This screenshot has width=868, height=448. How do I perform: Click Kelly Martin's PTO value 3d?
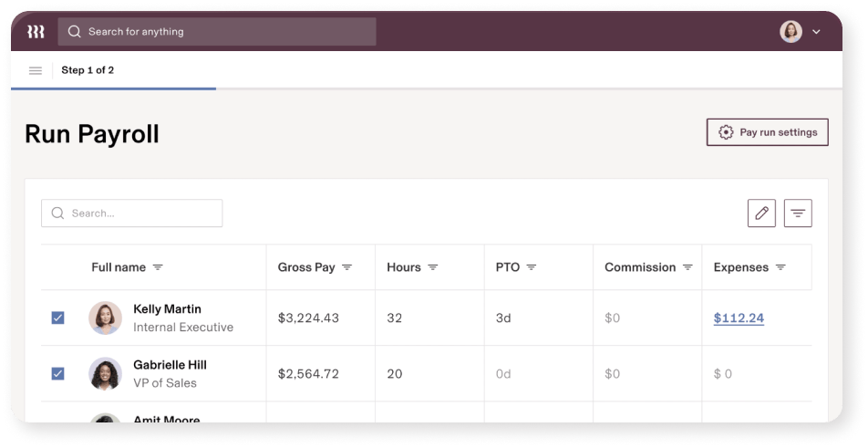[x=503, y=318]
